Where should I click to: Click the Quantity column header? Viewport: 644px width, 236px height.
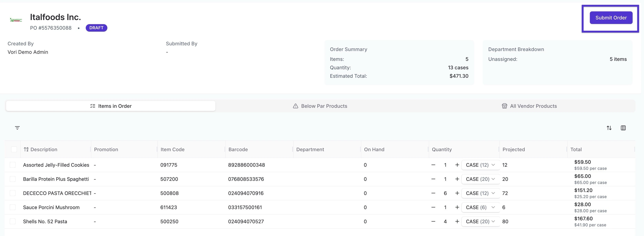[442, 149]
